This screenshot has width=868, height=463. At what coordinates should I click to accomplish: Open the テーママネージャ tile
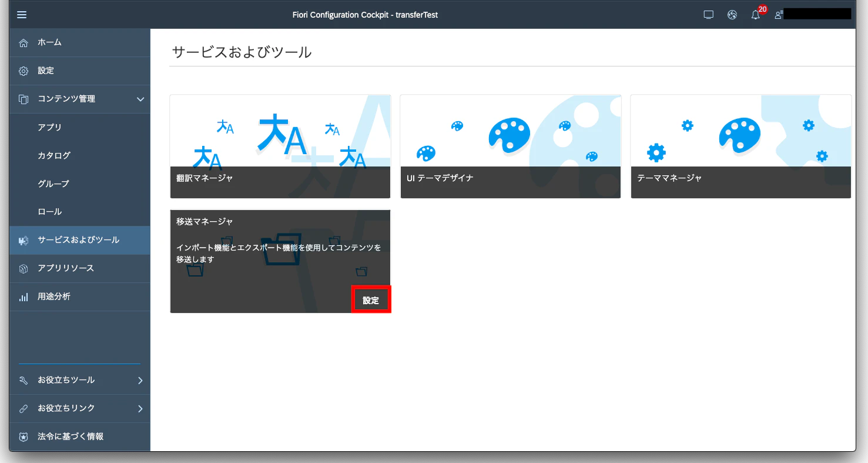741,146
